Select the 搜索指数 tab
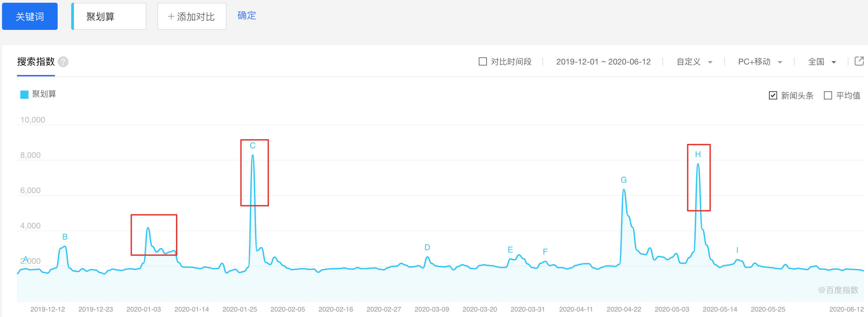The image size is (868, 317). point(36,62)
